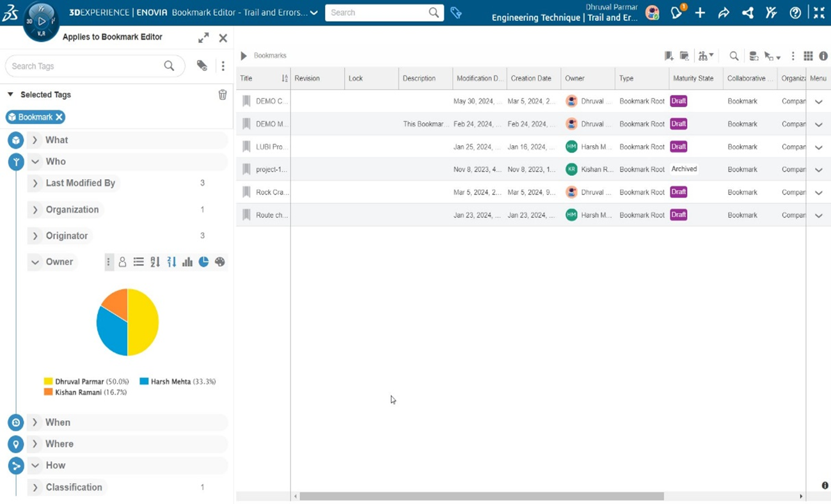The width and height of the screenshot is (831, 504).
Task: Click the notifications bell icon
Action: point(677,13)
